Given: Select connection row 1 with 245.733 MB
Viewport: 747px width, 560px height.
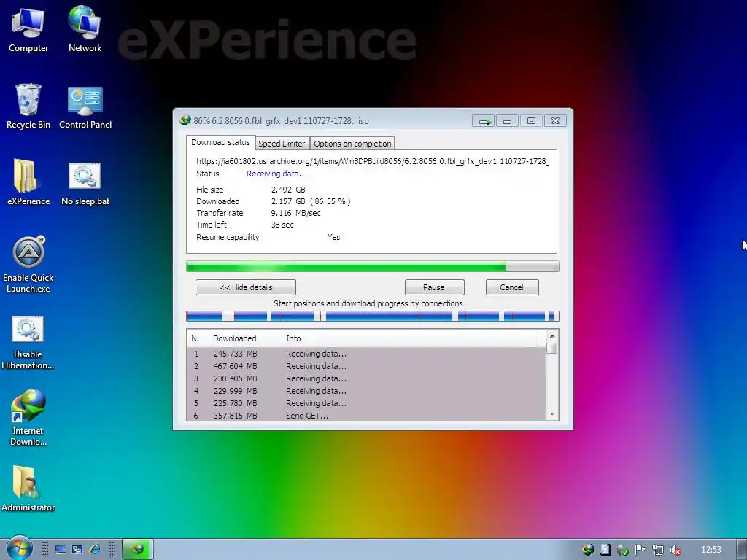Looking at the screenshot, I should (366, 354).
